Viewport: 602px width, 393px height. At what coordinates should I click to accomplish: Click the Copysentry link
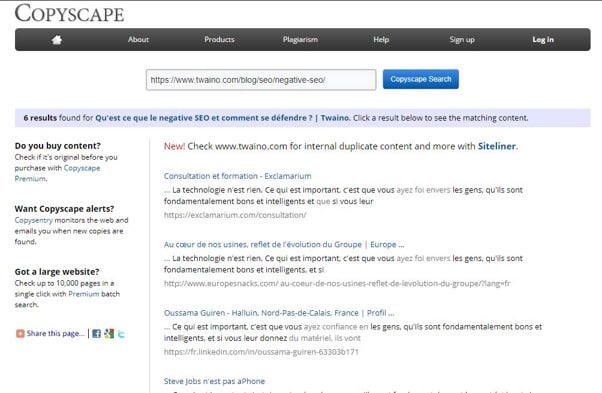click(33, 220)
